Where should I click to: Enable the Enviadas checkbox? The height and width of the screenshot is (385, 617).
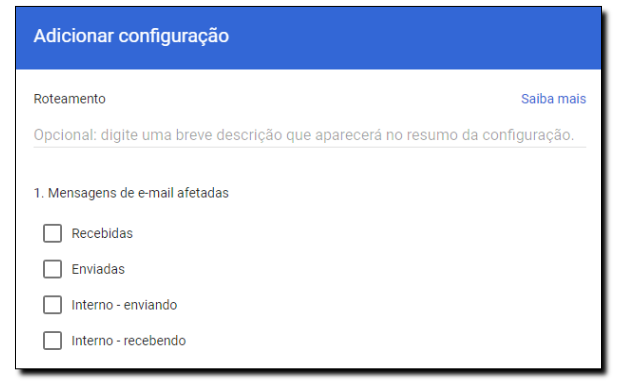pyautogui.click(x=52, y=269)
